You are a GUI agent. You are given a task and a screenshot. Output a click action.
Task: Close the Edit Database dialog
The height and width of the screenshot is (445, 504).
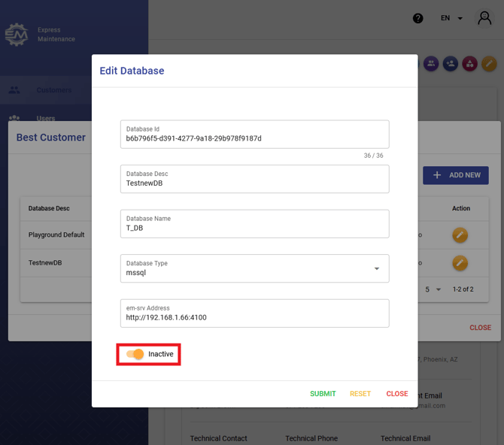point(397,394)
